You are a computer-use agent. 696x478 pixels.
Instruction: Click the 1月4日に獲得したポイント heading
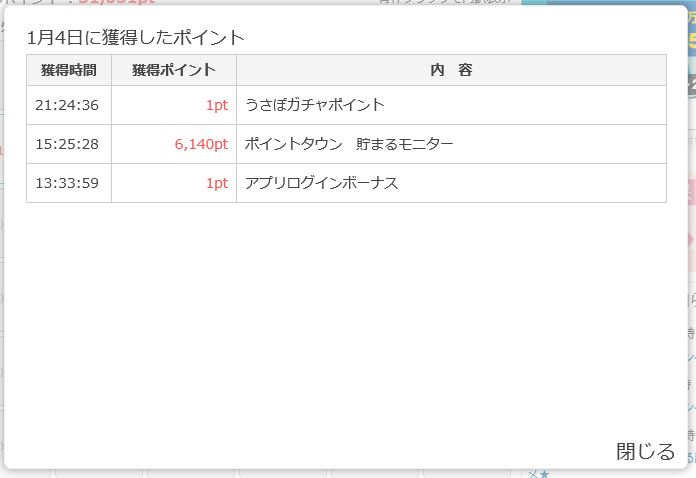(x=136, y=38)
